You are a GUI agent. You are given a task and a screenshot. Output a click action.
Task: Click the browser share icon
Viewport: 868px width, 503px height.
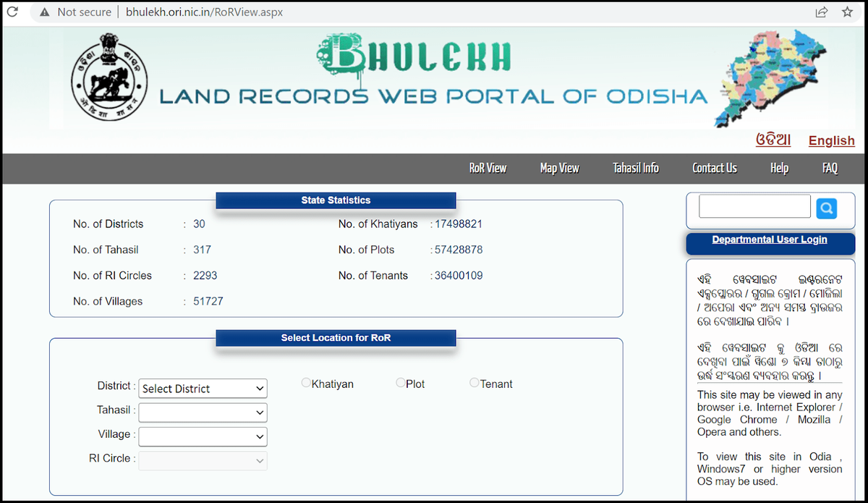tap(820, 12)
